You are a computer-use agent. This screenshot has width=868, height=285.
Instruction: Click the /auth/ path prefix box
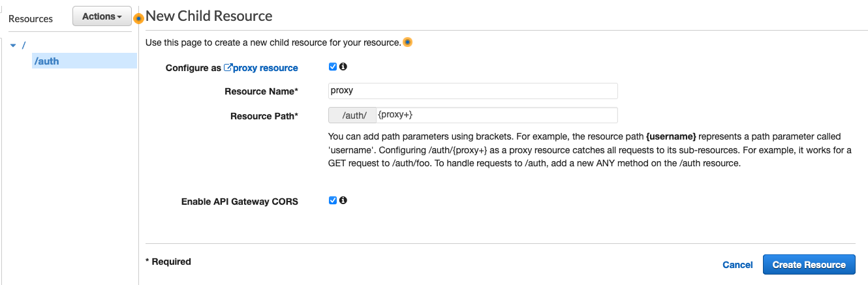[x=352, y=115]
